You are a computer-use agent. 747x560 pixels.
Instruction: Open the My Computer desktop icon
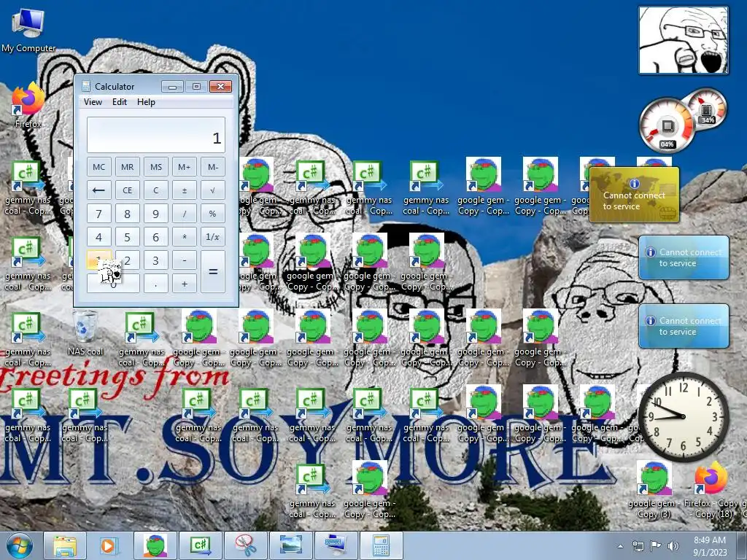click(28, 30)
